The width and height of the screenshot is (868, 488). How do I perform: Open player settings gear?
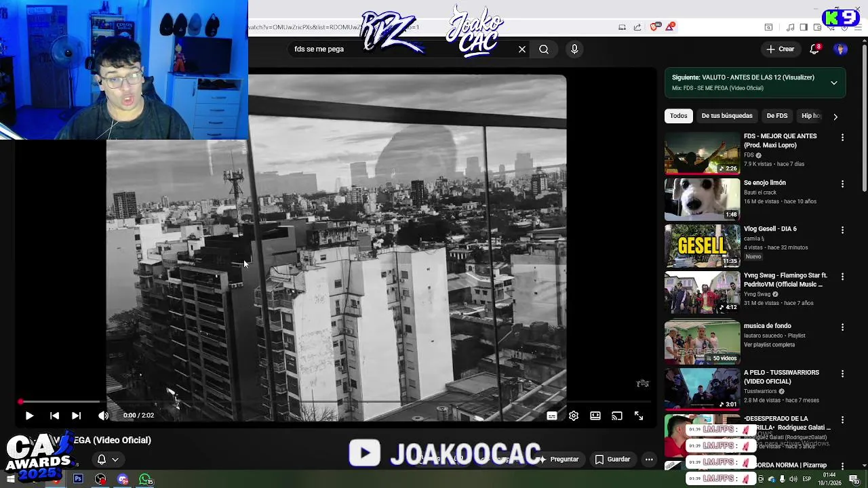(574, 415)
